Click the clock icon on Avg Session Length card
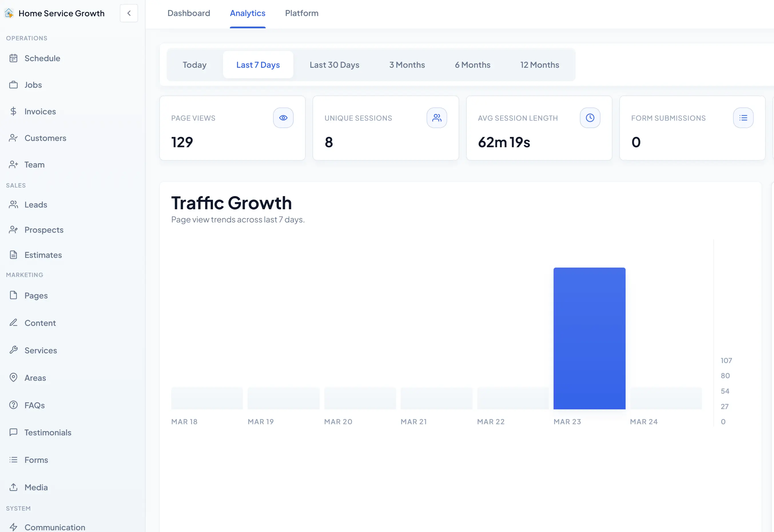774x532 pixels. pyautogui.click(x=590, y=118)
